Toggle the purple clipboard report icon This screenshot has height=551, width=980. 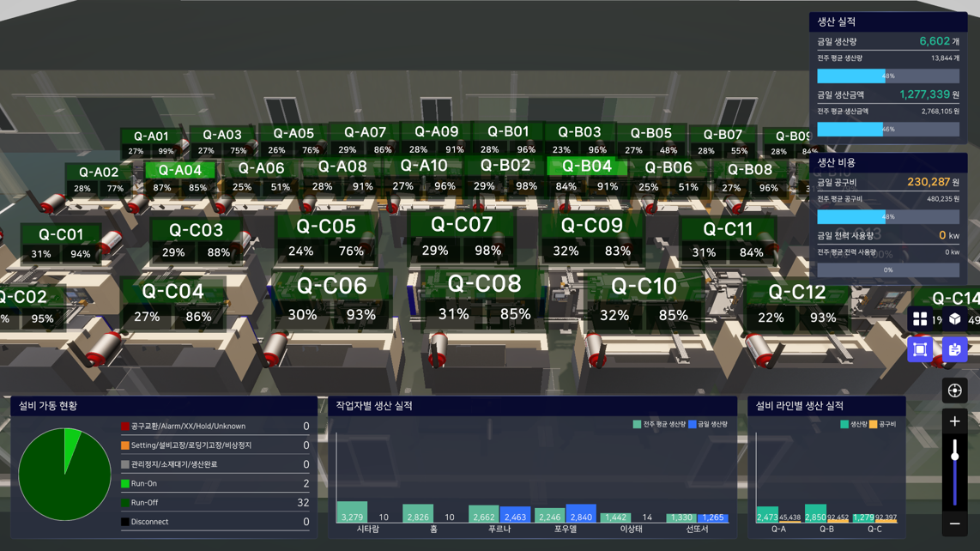pos(954,349)
